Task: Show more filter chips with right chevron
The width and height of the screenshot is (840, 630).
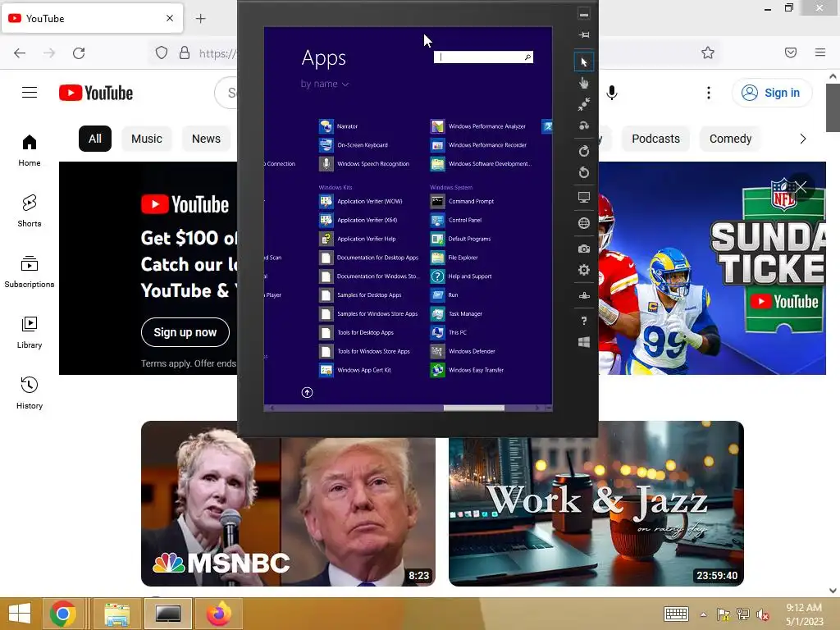Action: click(802, 139)
